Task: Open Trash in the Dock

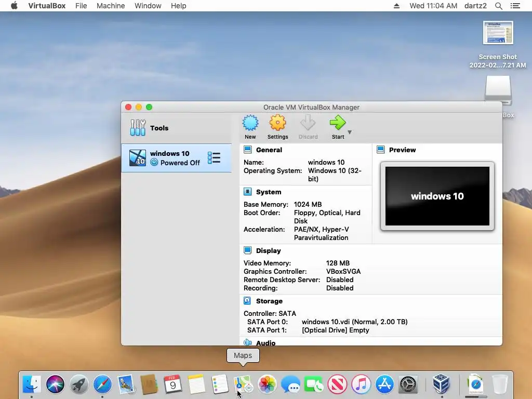Action: coord(500,384)
